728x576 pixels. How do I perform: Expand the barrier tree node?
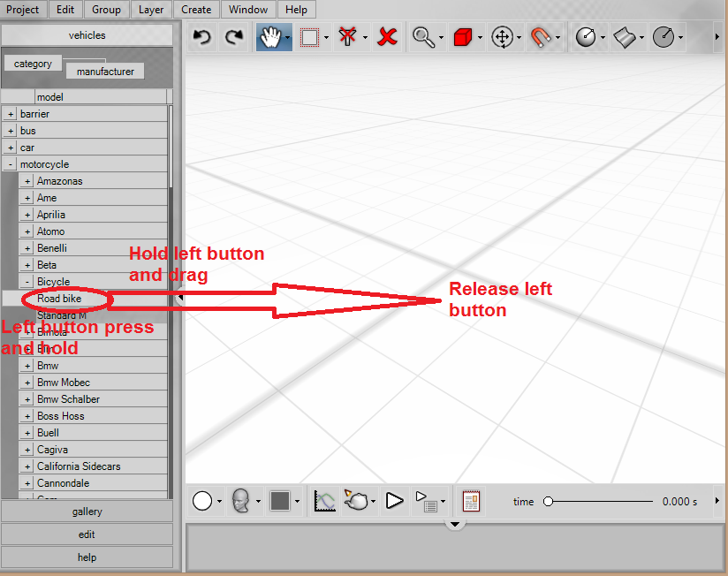pos(11,114)
